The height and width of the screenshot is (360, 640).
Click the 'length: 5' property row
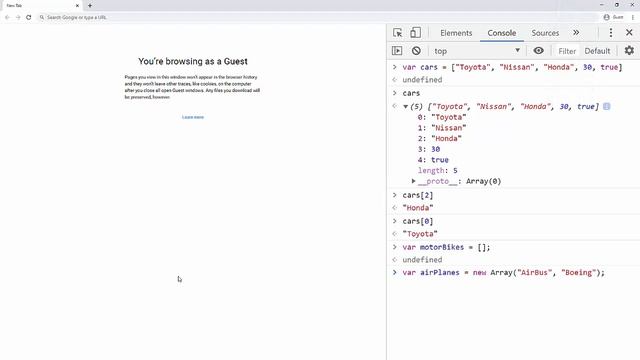(x=438, y=170)
